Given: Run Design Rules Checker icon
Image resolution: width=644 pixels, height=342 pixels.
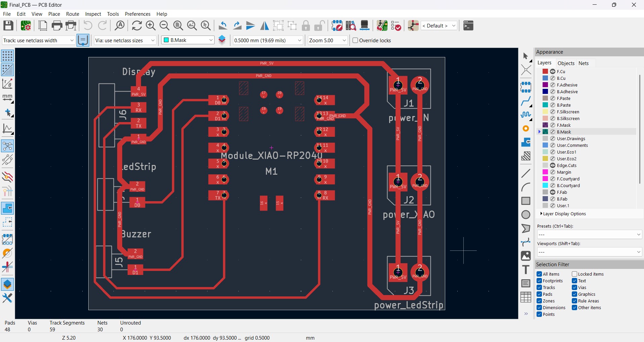Looking at the screenshot, I should [x=396, y=25].
